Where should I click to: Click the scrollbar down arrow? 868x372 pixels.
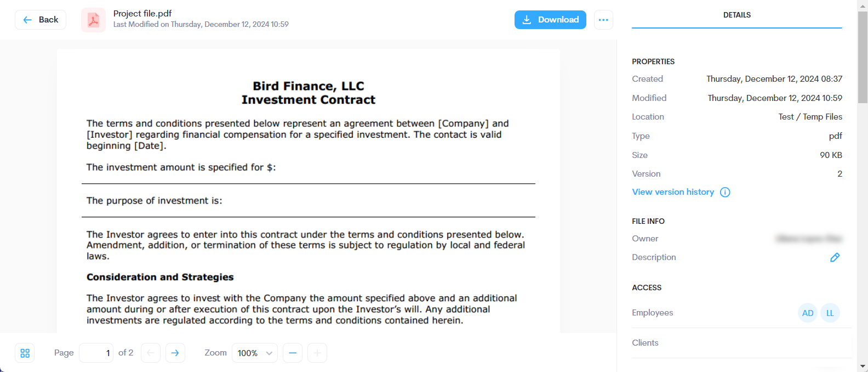863,366
